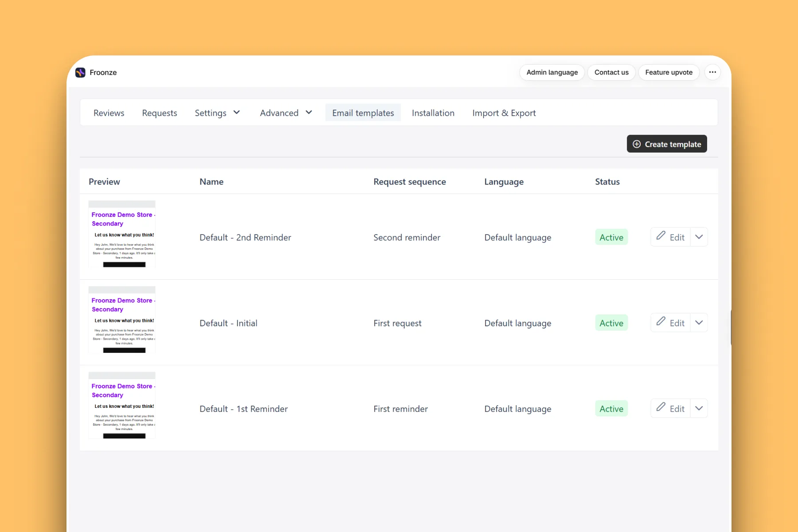
Task: Click the Contact us button
Action: [x=611, y=72]
